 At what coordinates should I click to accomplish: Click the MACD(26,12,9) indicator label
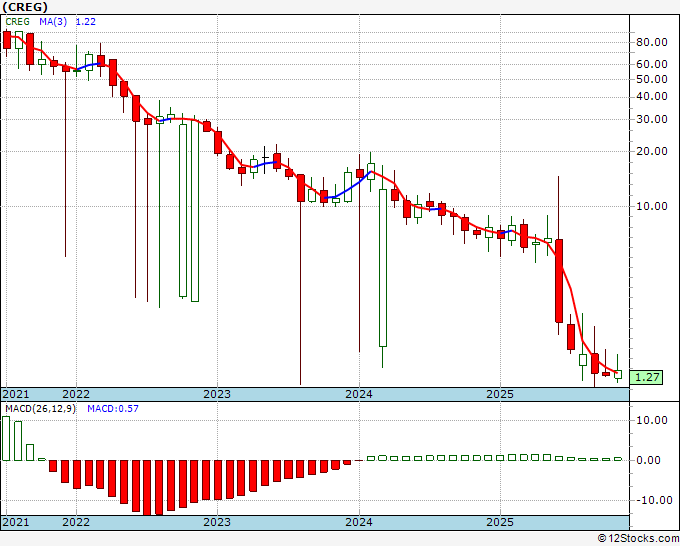pos(40,409)
